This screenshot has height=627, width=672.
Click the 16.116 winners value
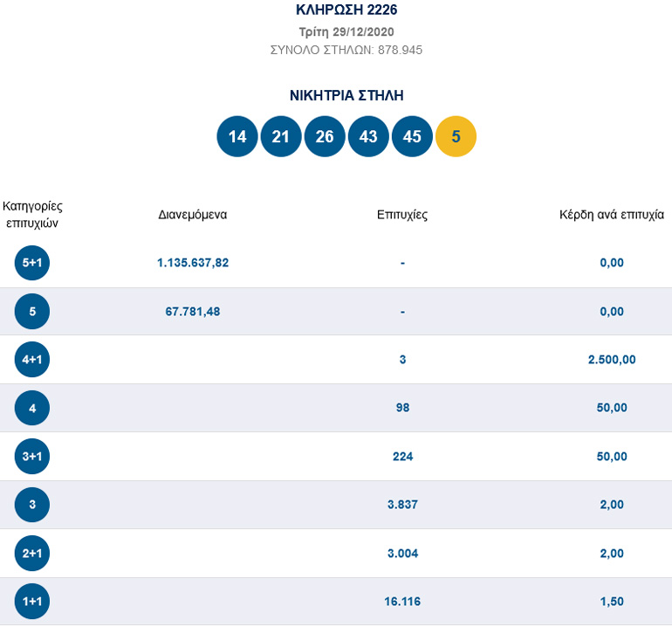[402, 602]
